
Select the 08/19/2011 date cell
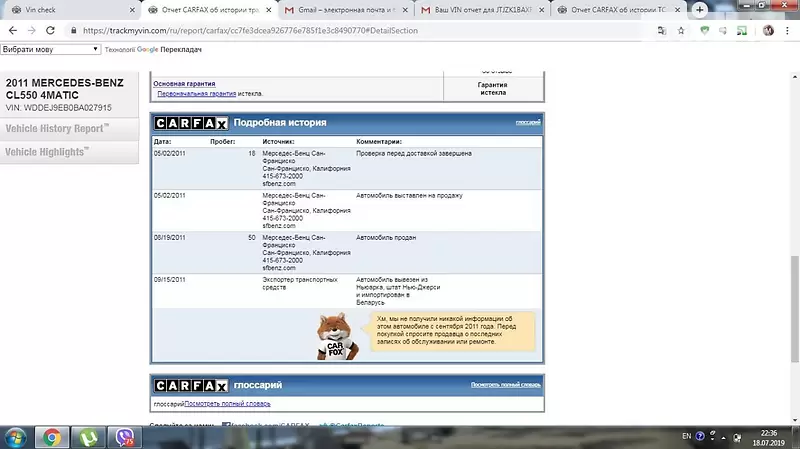[169, 238]
